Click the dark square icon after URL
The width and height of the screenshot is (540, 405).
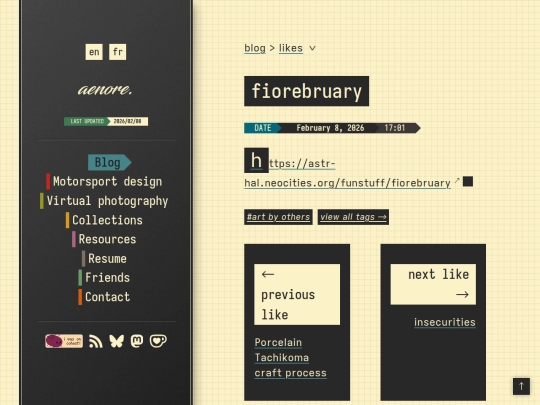click(468, 181)
